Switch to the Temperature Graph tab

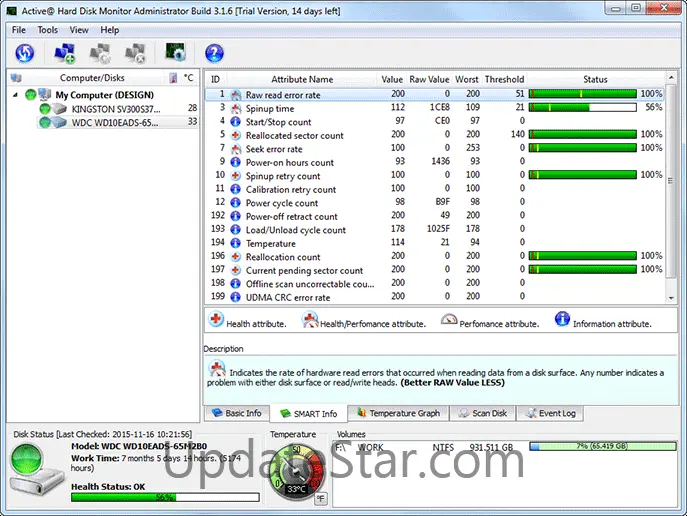398,413
